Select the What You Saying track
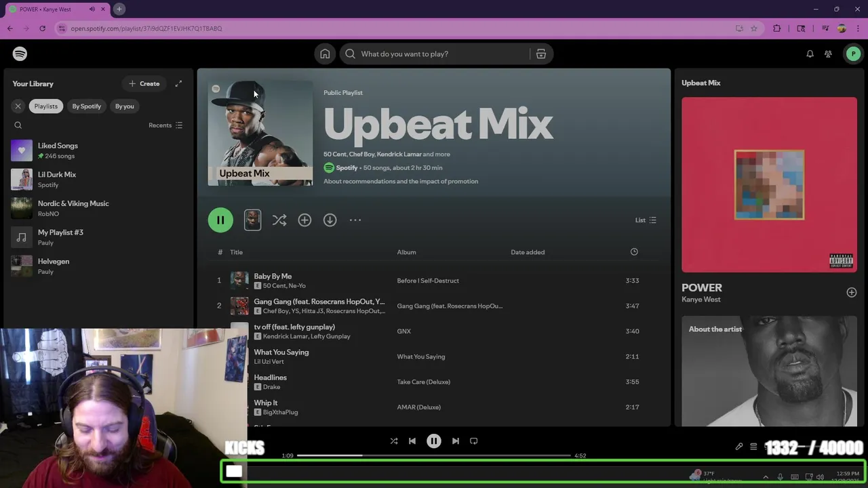 [281, 352]
